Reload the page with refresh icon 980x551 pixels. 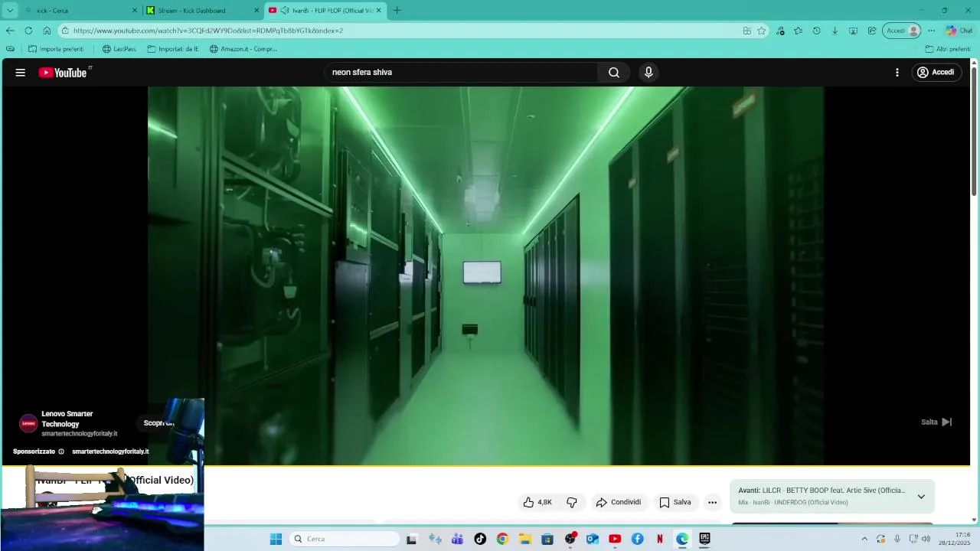(28, 31)
